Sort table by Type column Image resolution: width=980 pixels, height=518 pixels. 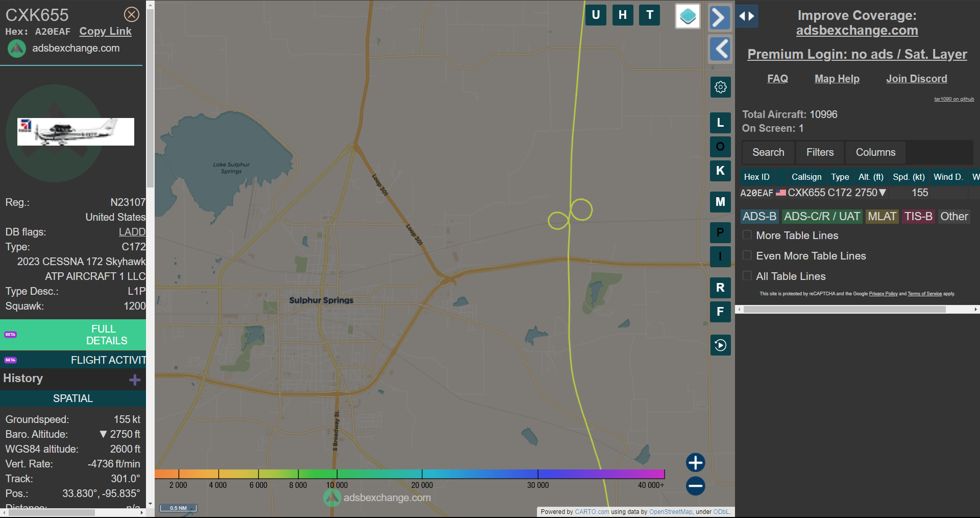pos(840,177)
